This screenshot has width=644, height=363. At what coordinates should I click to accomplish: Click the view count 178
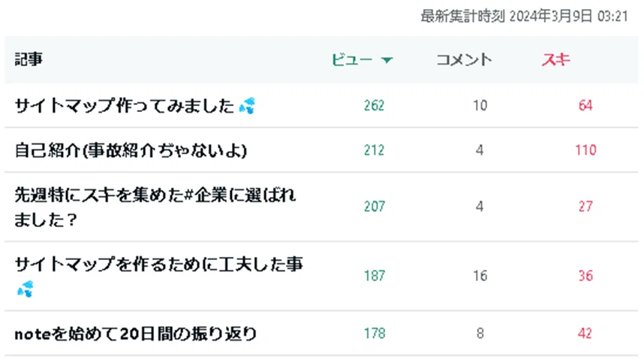click(375, 333)
